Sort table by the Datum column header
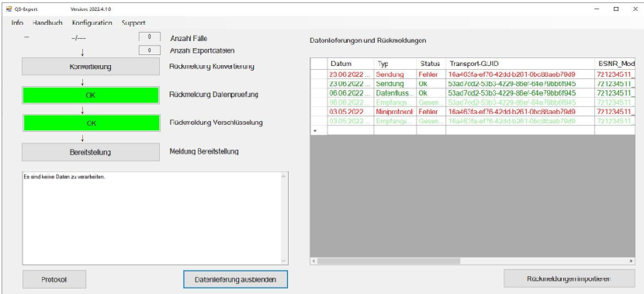Image resolution: width=644 pixels, height=294 pixels. tap(351, 64)
